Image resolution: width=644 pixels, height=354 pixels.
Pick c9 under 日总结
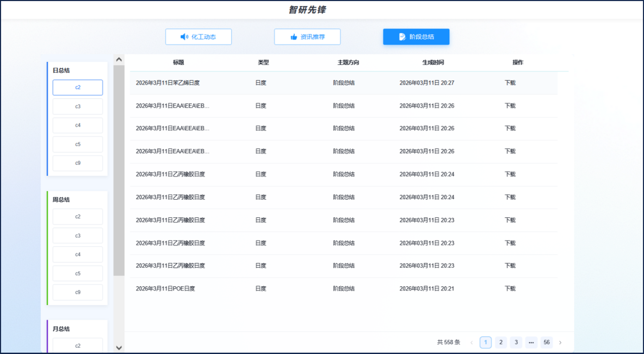(x=78, y=163)
